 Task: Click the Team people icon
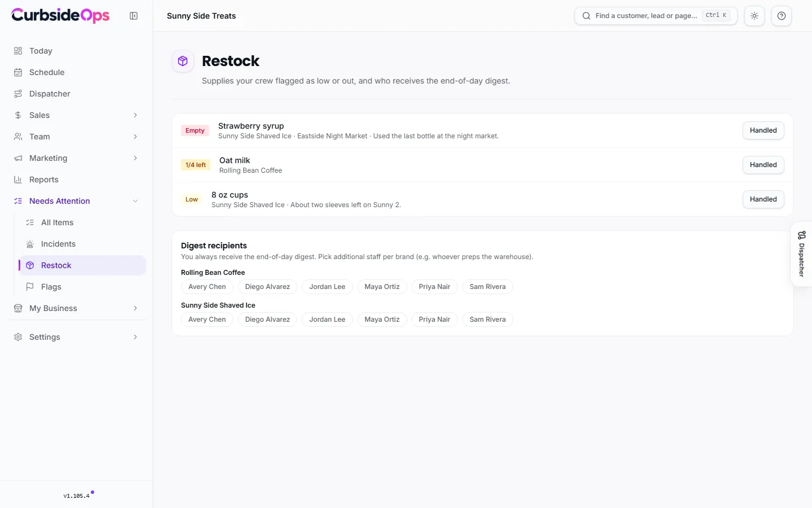click(18, 137)
